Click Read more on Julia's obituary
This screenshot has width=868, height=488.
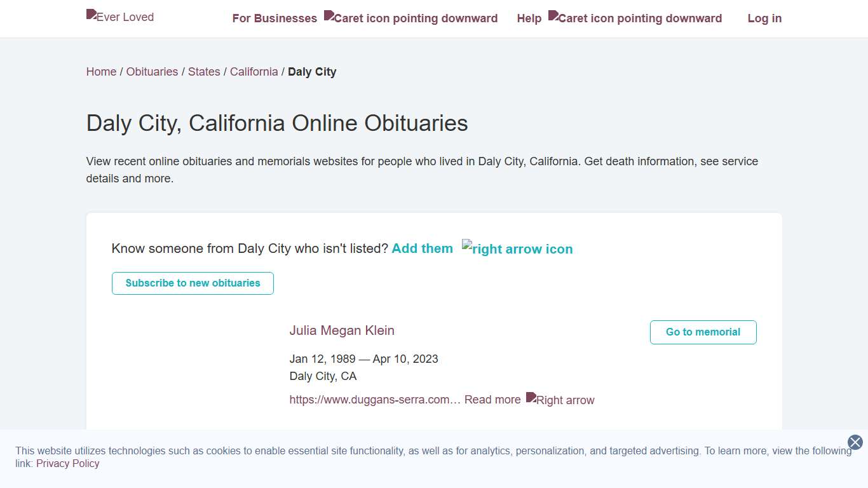pos(492,400)
